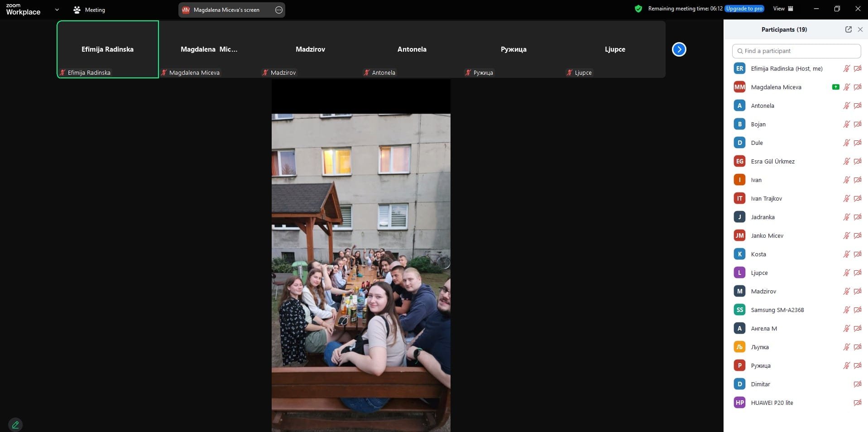The image size is (868, 432).
Task: Open Magdalena Miceva's screen share options
Action: (x=279, y=10)
